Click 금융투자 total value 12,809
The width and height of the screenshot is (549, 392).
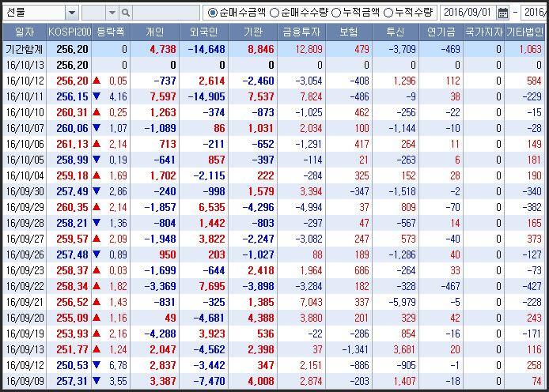(309, 49)
